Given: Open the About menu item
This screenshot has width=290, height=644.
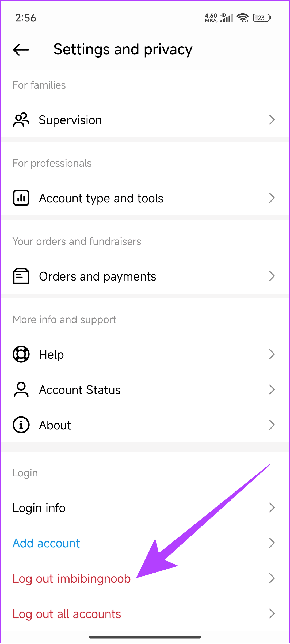Looking at the screenshot, I should pos(55,425).
